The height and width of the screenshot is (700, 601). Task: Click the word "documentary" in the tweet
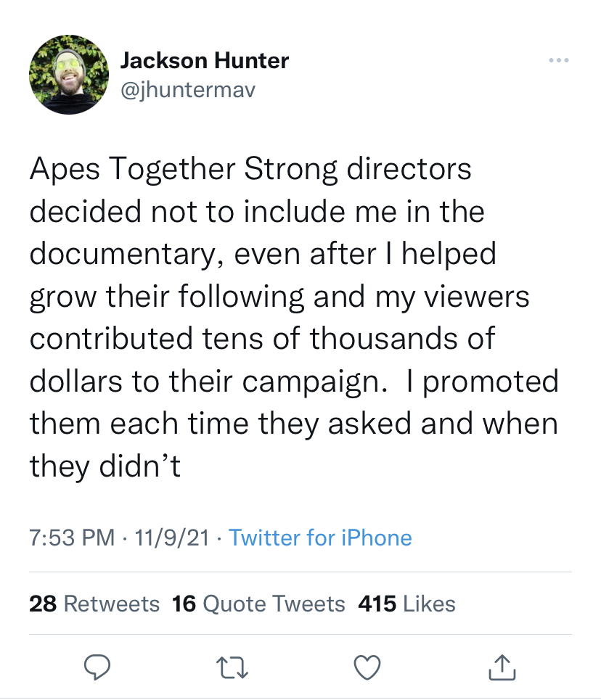122,255
